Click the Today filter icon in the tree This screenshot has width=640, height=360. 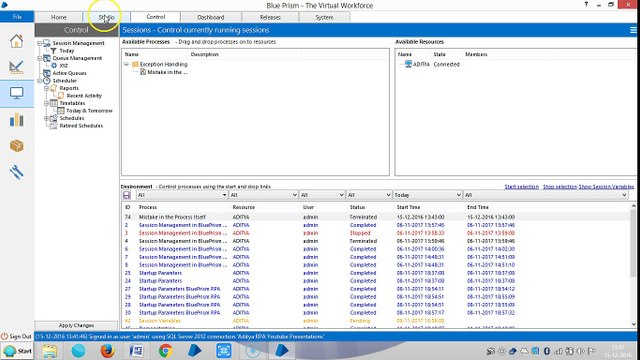(53, 51)
